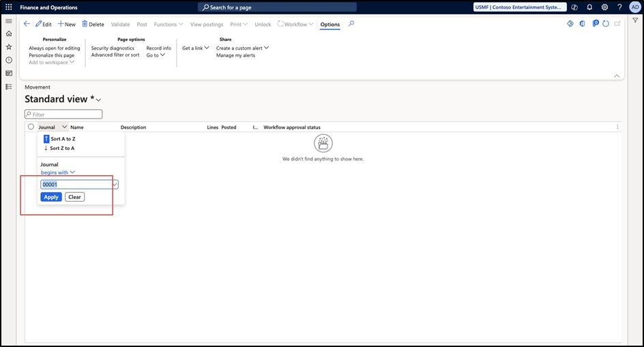Click the notifications bell icon

click(x=589, y=7)
